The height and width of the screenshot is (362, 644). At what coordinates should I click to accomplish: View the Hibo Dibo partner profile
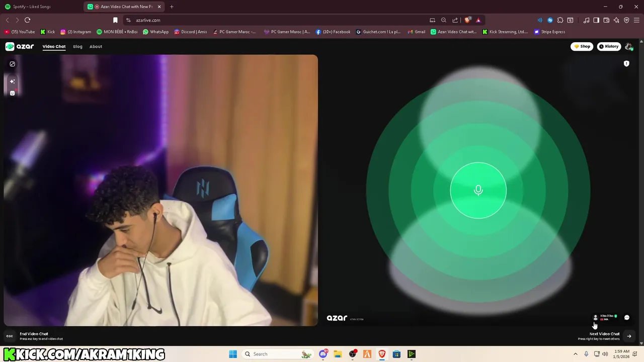(605, 317)
